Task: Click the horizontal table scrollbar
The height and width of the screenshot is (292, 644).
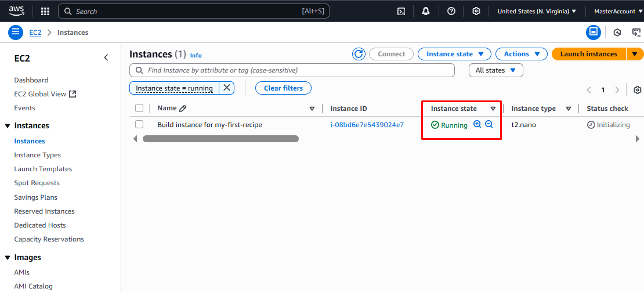Action: 220,139
